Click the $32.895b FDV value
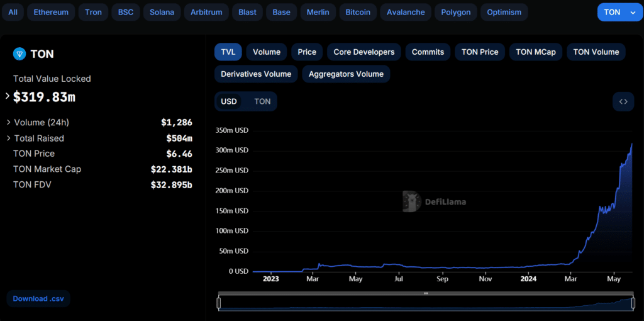Viewport: 644px width, 321px height. [x=171, y=185]
